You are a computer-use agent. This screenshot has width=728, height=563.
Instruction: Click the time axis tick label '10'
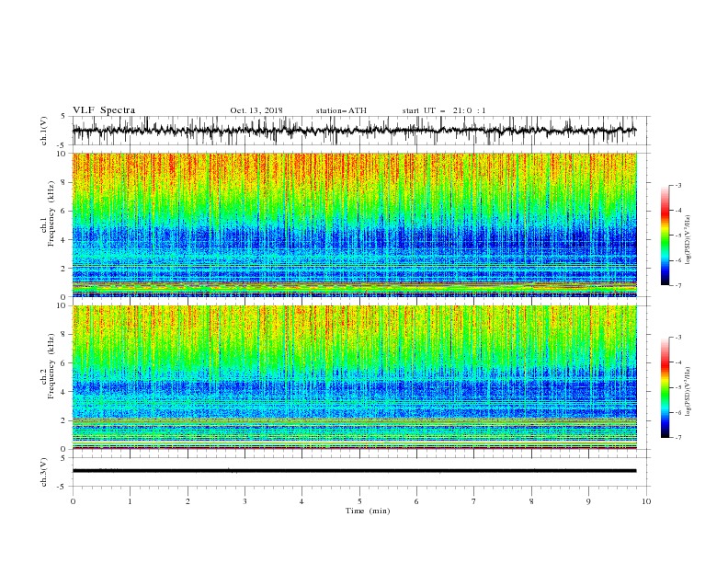tap(646, 501)
